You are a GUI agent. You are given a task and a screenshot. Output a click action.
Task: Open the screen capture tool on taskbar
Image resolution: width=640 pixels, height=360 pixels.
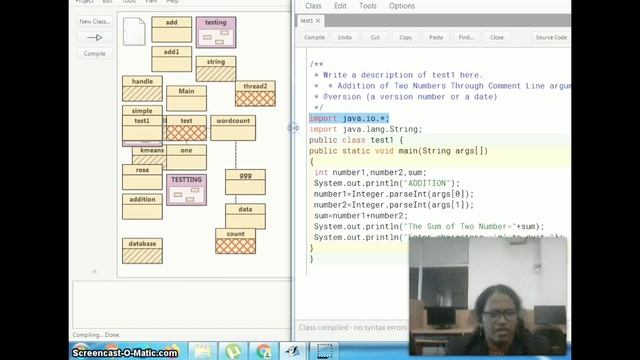pyautogui.click(x=324, y=351)
